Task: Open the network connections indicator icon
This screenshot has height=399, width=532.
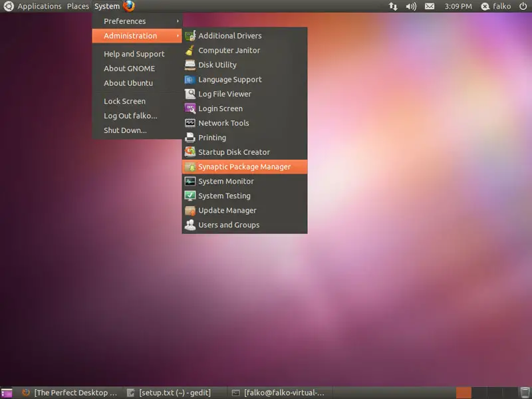Action: 393,6
